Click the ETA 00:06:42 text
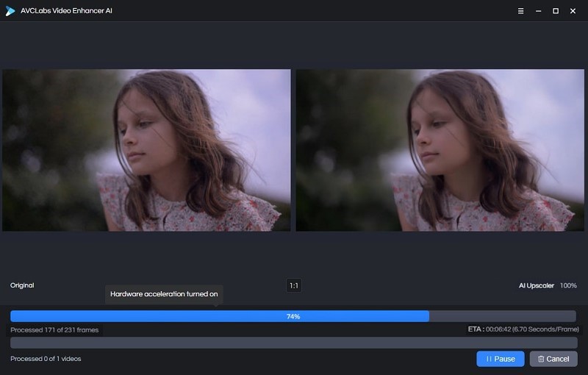588x375 pixels. click(x=523, y=329)
